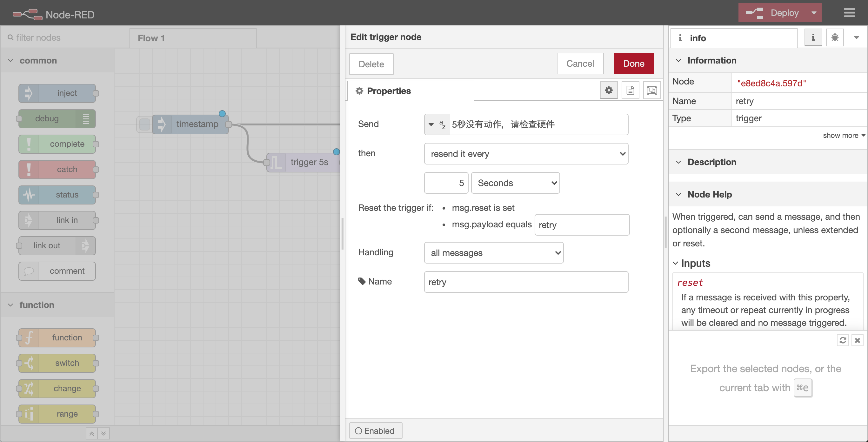Open node properties gear icon

609,90
